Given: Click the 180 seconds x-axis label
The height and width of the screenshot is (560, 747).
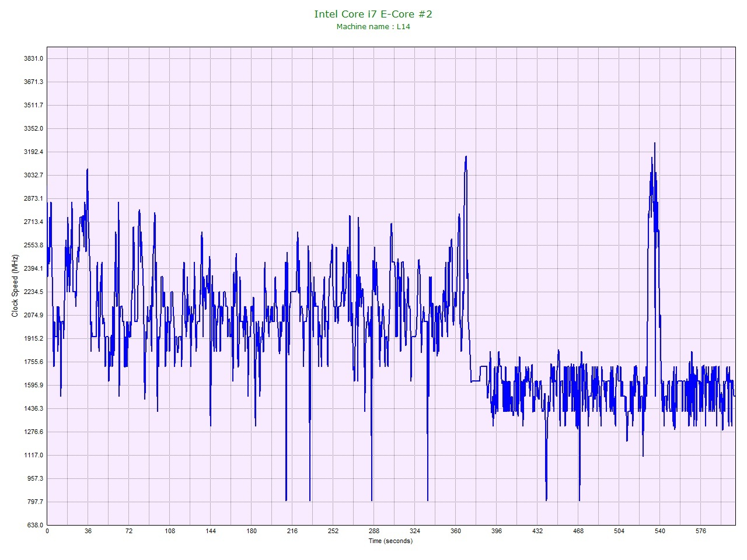Looking at the screenshot, I should click(x=252, y=531).
